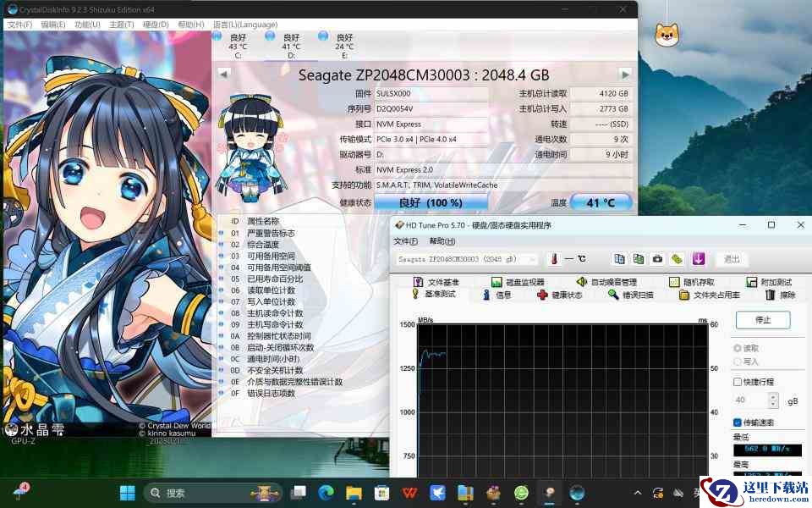
Task: Copy info to clipboard icon in HD Tune toolbar
Action: click(x=619, y=259)
